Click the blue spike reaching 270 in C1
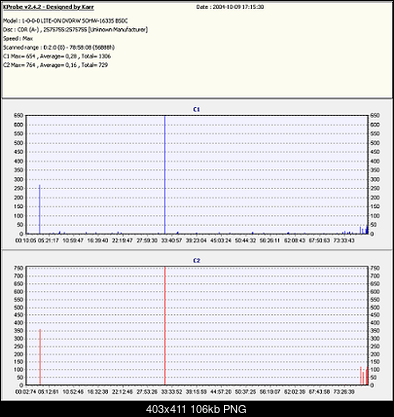Screen dimensions: 394x417 [40, 209]
